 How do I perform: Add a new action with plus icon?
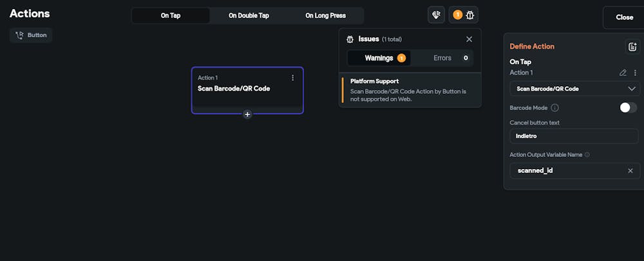pyautogui.click(x=247, y=114)
